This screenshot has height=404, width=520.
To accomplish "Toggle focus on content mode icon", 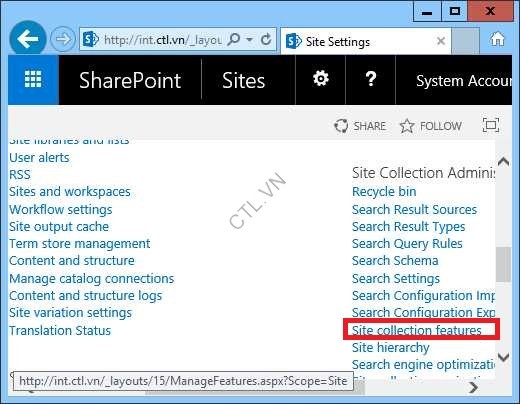I will click(491, 125).
